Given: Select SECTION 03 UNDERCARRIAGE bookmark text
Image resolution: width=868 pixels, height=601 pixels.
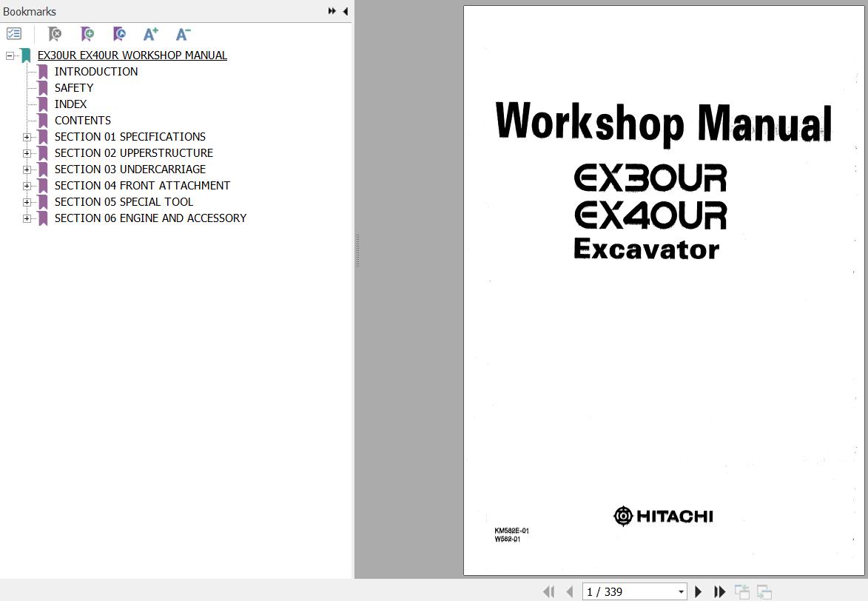Looking at the screenshot, I should [130, 169].
